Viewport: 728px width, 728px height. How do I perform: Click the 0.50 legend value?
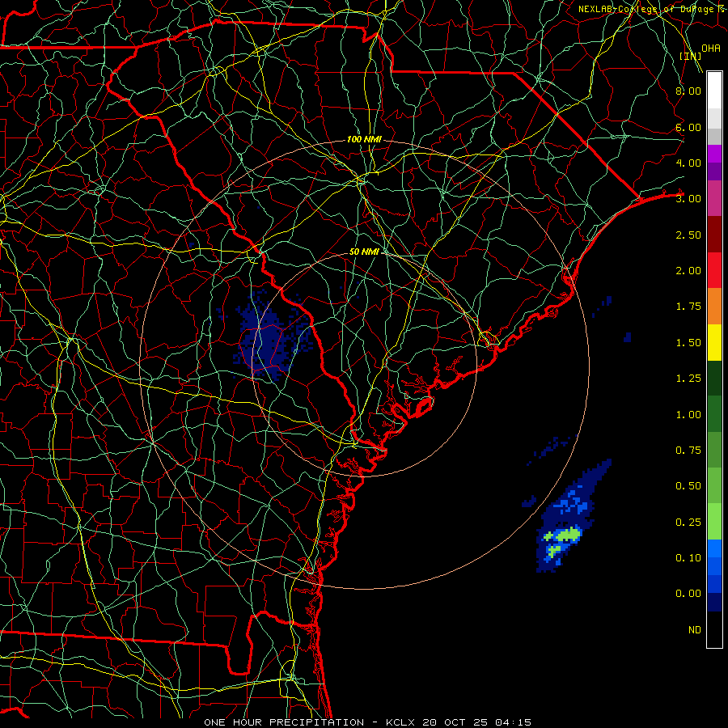(x=688, y=486)
